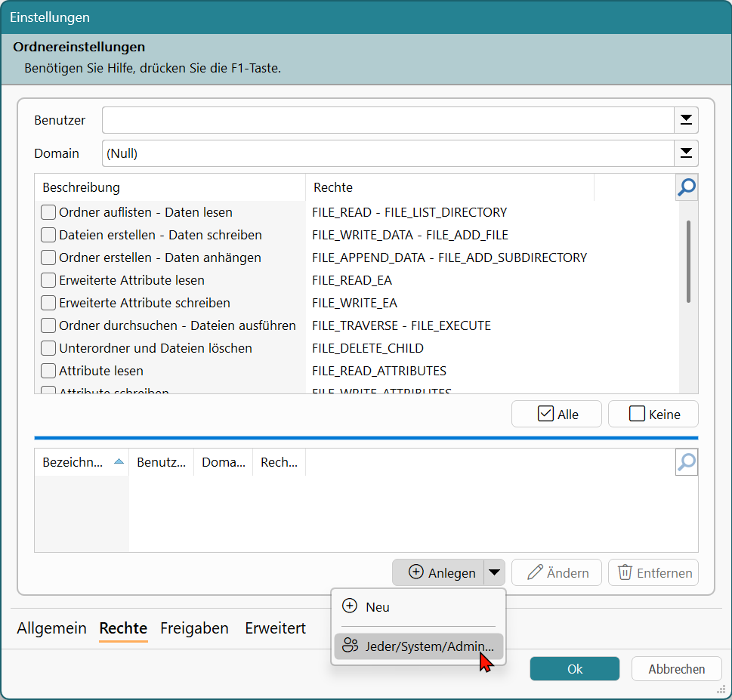Click the Abbrechen button
732x700 pixels.
click(x=676, y=668)
